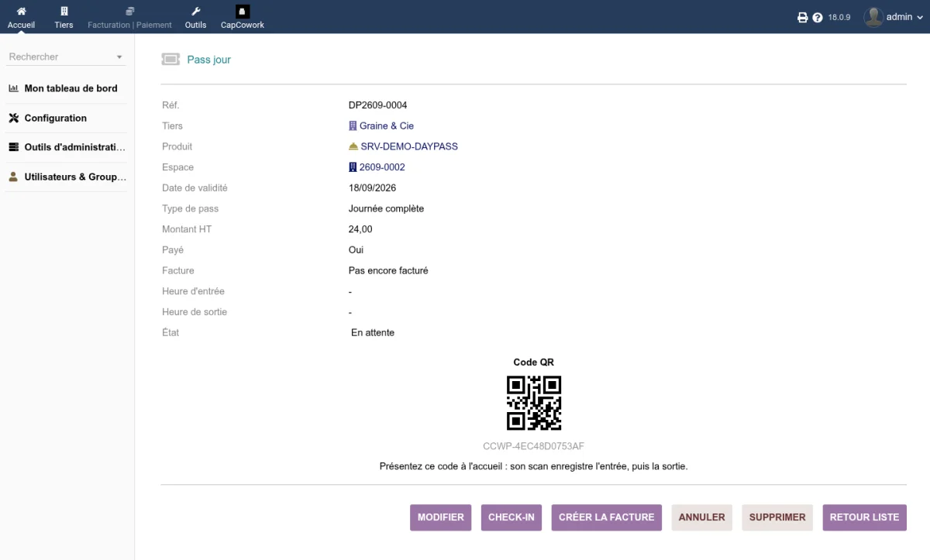Click building icon beside Graine & Cie
Screen dimensions: 930x560
click(x=353, y=125)
